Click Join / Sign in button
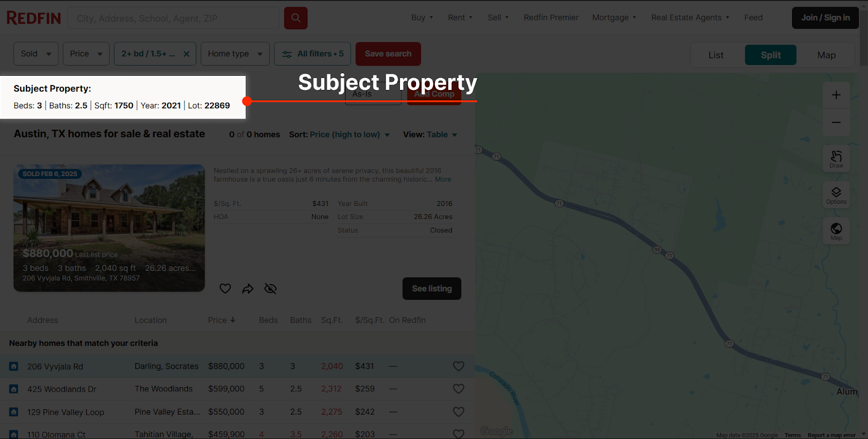This screenshot has height=439, width=868. (x=825, y=17)
